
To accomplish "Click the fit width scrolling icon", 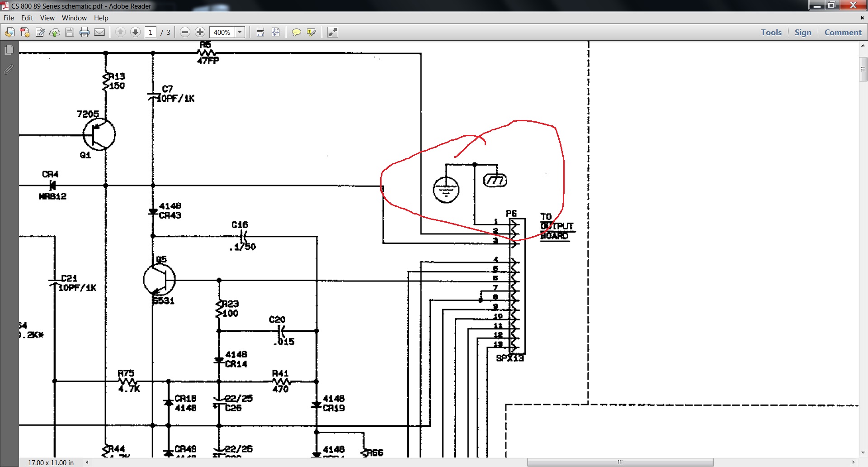I will point(260,32).
